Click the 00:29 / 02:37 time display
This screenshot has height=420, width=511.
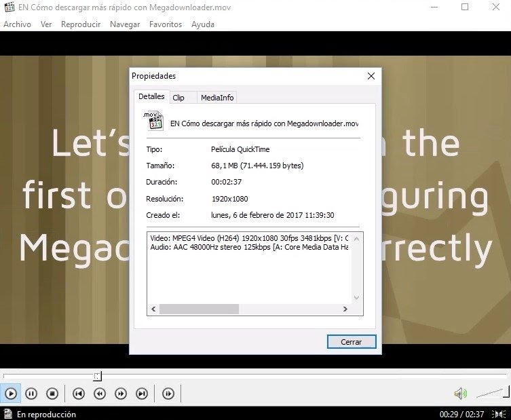tap(461, 415)
